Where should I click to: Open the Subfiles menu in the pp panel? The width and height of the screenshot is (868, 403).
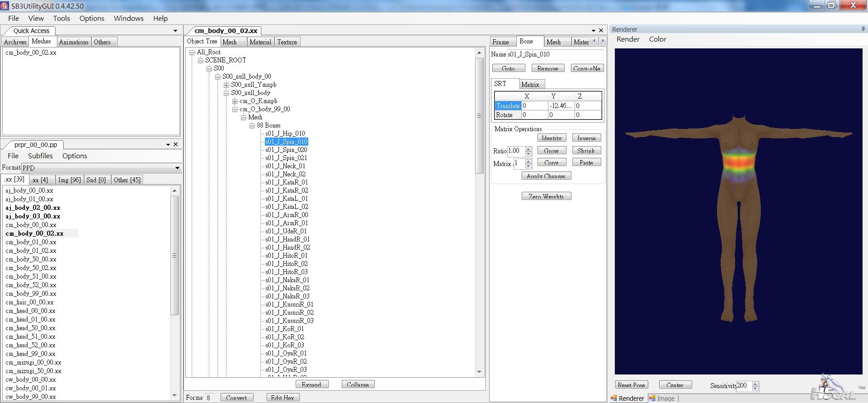click(40, 156)
